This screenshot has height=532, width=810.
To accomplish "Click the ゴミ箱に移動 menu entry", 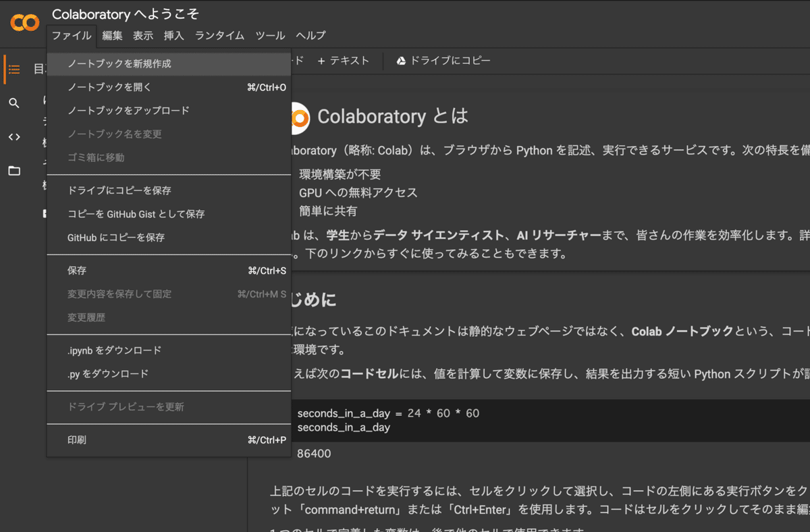I will click(x=169, y=157).
